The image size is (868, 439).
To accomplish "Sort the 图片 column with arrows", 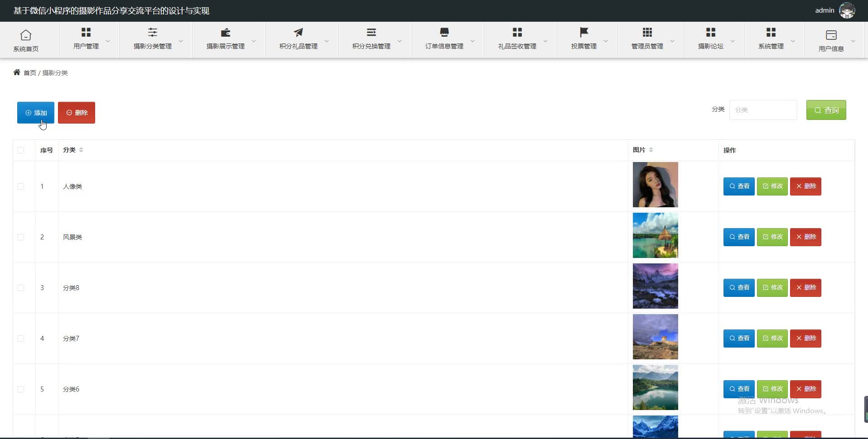I will [x=651, y=150].
